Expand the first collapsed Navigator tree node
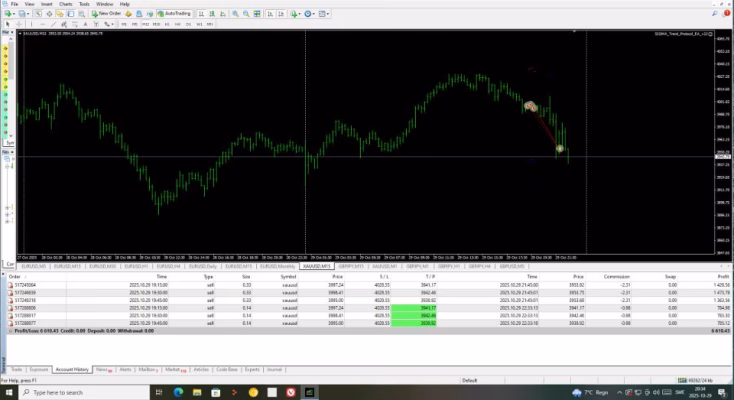Image resolution: width=734 pixels, height=400 pixels. pos(7,207)
